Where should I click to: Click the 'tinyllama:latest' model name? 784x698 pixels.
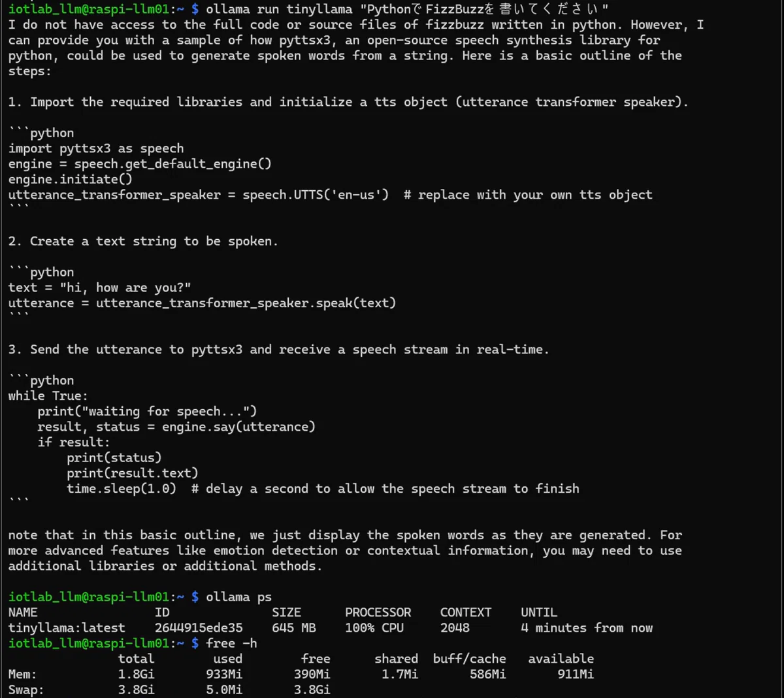click(x=67, y=628)
